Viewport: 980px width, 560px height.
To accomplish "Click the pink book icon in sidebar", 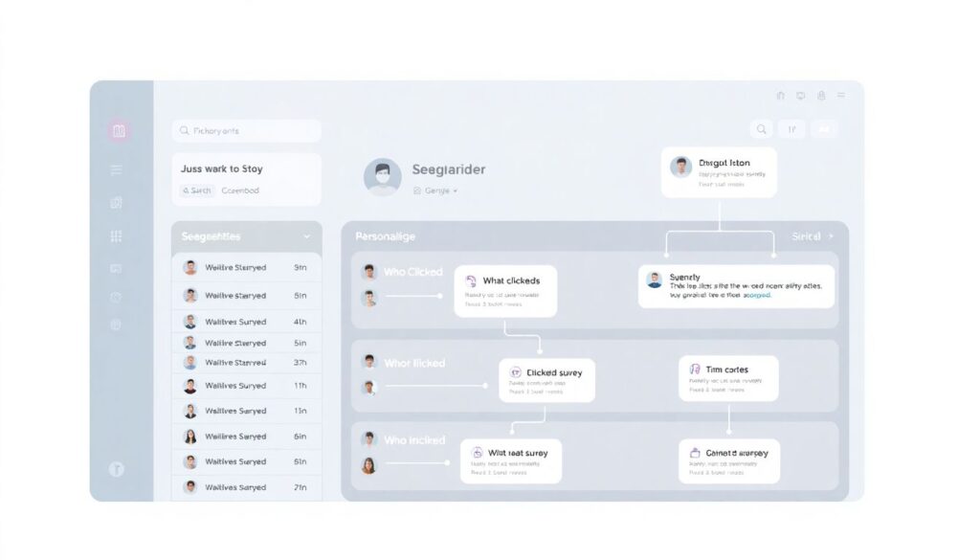I will pyautogui.click(x=119, y=131).
